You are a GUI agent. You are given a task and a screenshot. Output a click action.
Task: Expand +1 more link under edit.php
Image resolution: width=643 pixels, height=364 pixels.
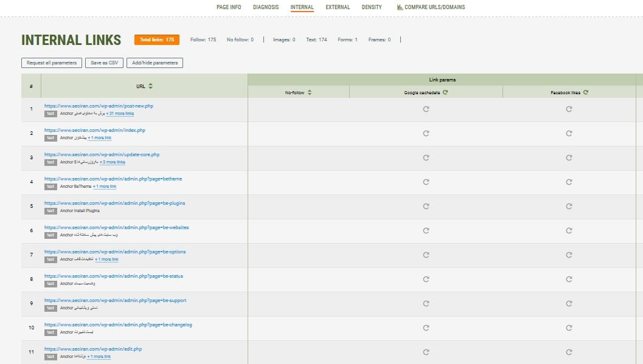99,357
